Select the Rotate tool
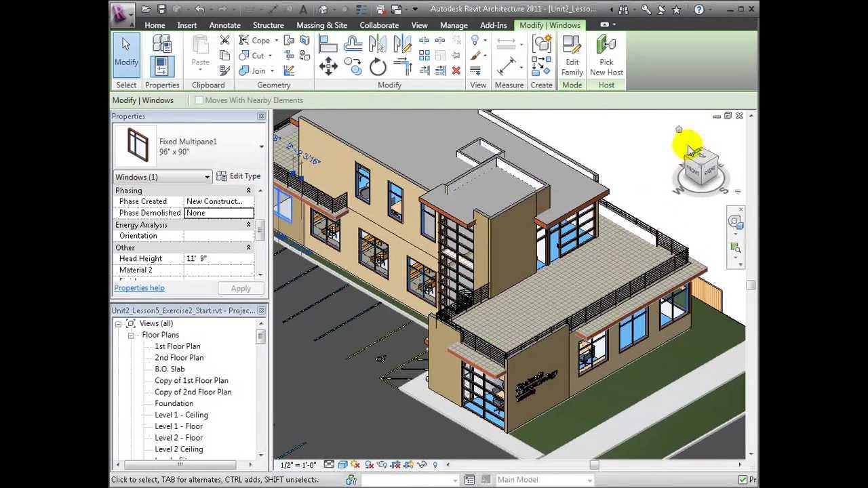The height and width of the screenshot is (488, 868). (378, 66)
